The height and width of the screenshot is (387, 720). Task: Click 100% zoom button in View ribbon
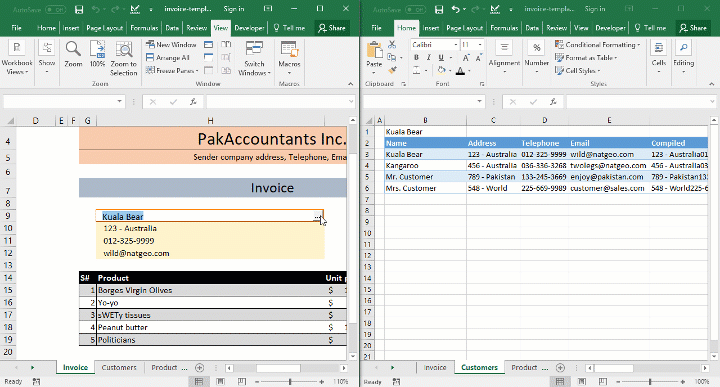[x=97, y=54]
